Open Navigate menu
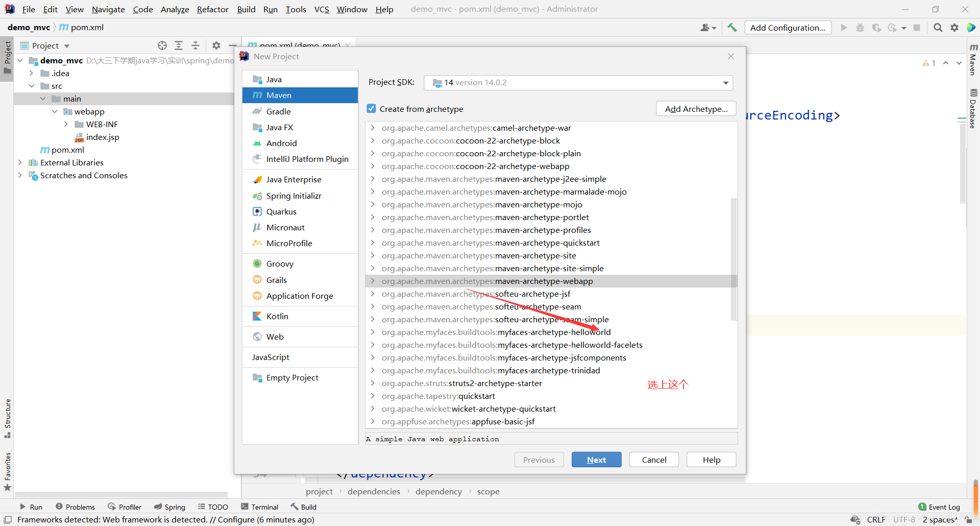The width and height of the screenshot is (980, 526). tap(108, 9)
